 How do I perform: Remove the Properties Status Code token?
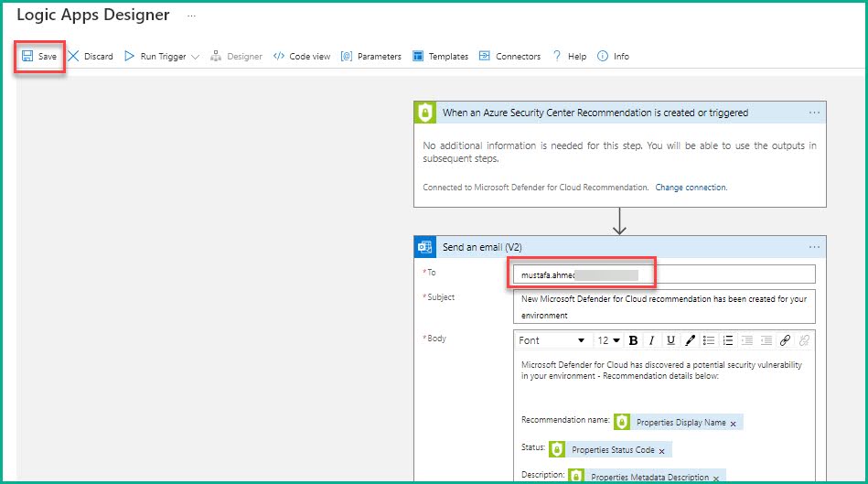pos(661,451)
